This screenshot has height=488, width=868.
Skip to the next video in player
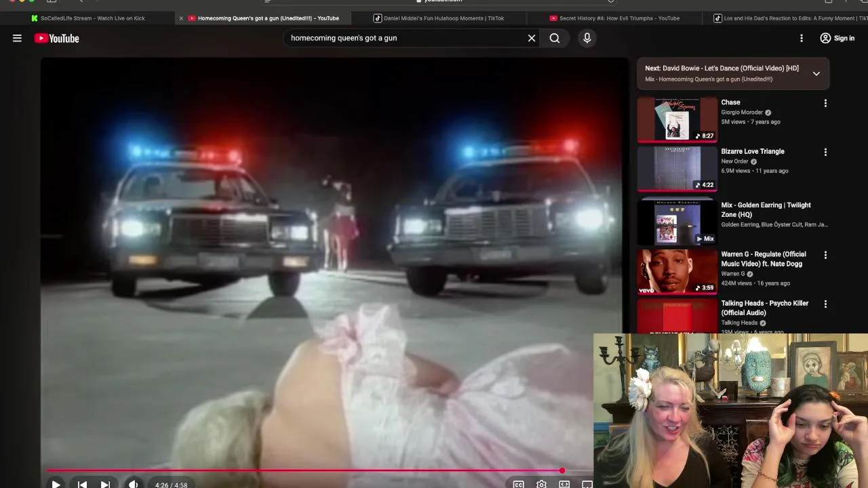(105, 485)
